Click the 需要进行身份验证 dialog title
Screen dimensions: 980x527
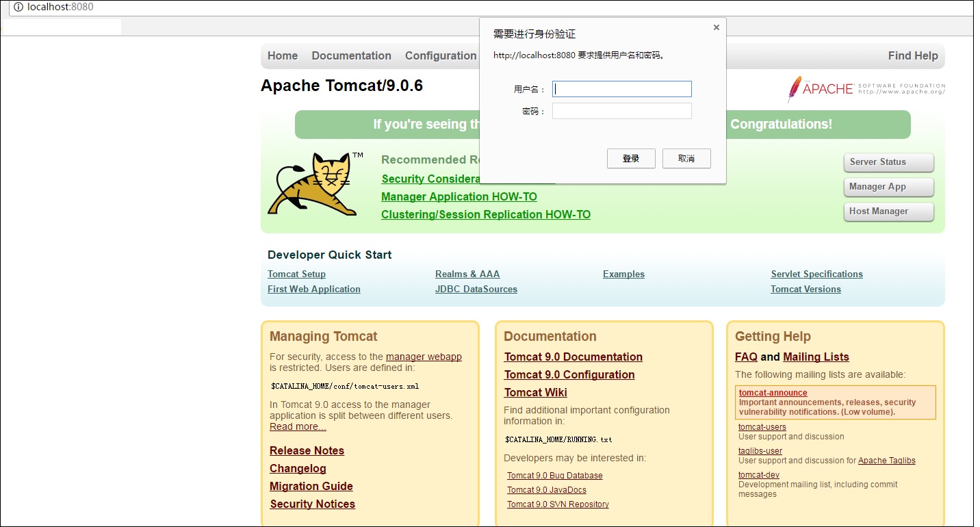(x=534, y=34)
